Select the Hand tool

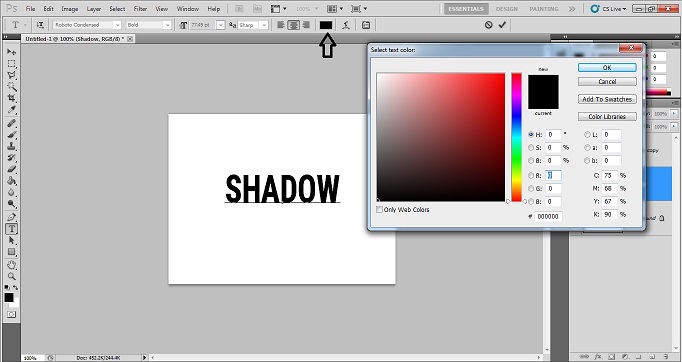11,265
